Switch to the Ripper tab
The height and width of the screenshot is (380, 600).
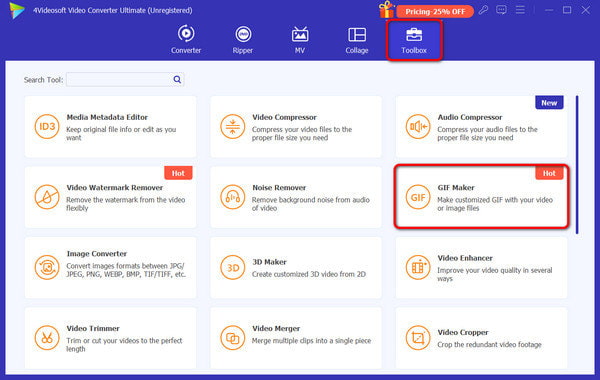pos(243,39)
